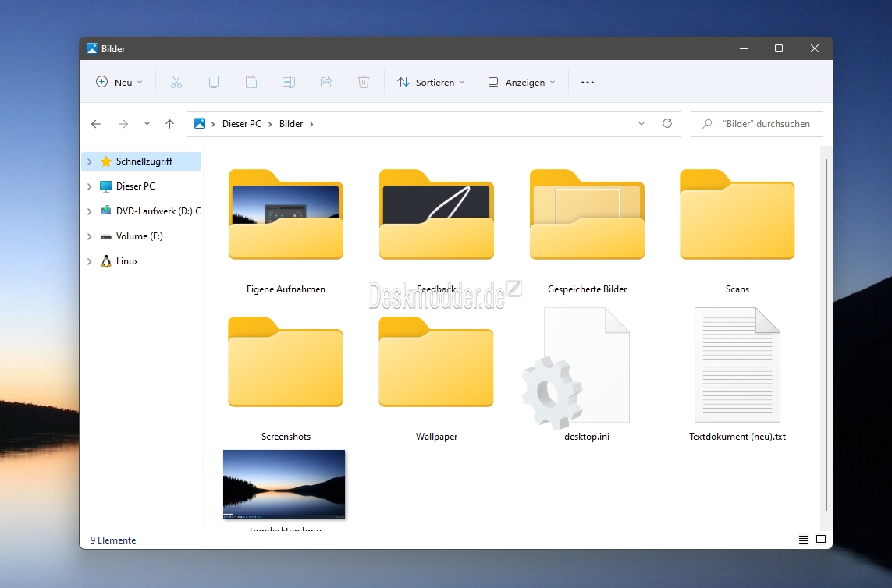This screenshot has height=588, width=892.
Task: Click the Scans folder name label
Action: pyautogui.click(x=737, y=289)
